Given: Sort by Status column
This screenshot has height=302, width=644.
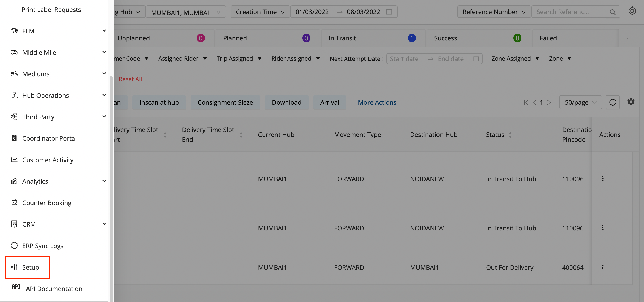Looking at the screenshot, I should pos(510,135).
